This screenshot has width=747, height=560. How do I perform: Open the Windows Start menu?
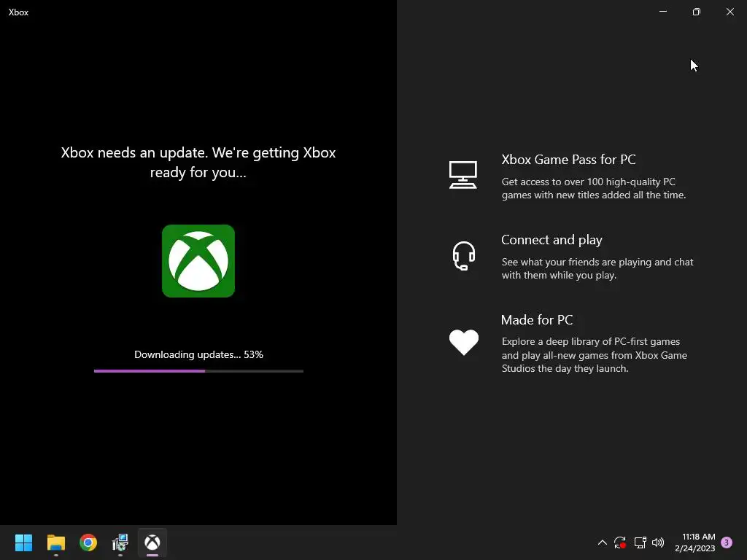pyautogui.click(x=23, y=542)
